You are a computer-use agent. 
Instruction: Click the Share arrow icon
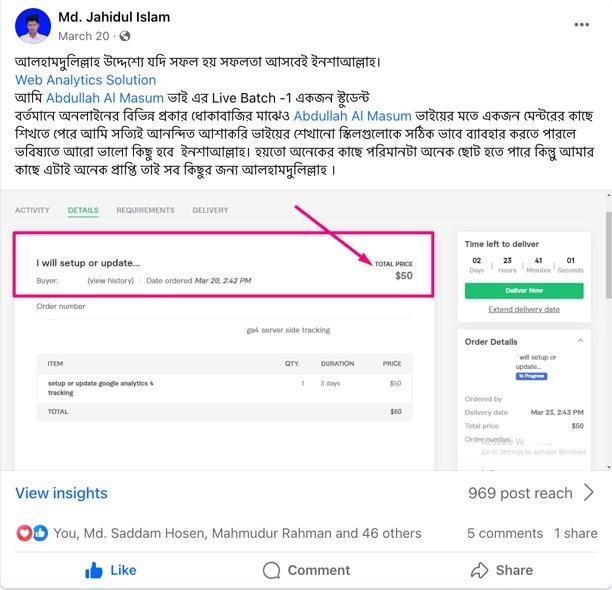point(479,570)
